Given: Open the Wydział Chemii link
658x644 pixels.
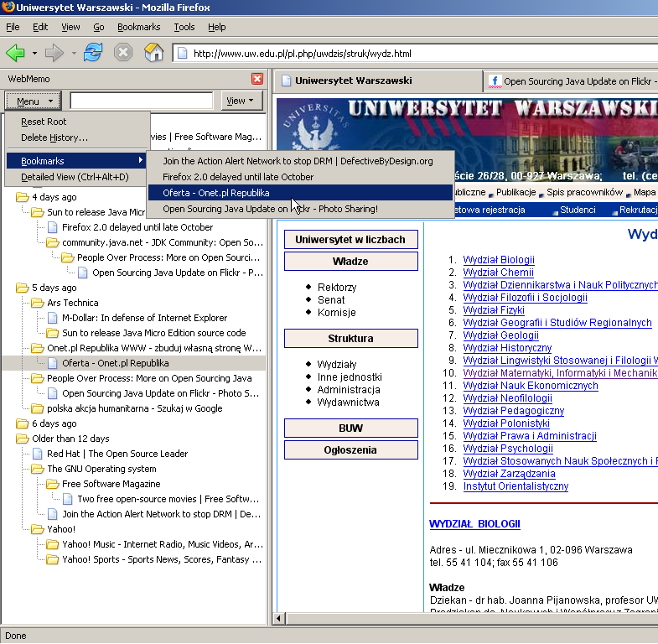Looking at the screenshot, I should pos(498,273).
